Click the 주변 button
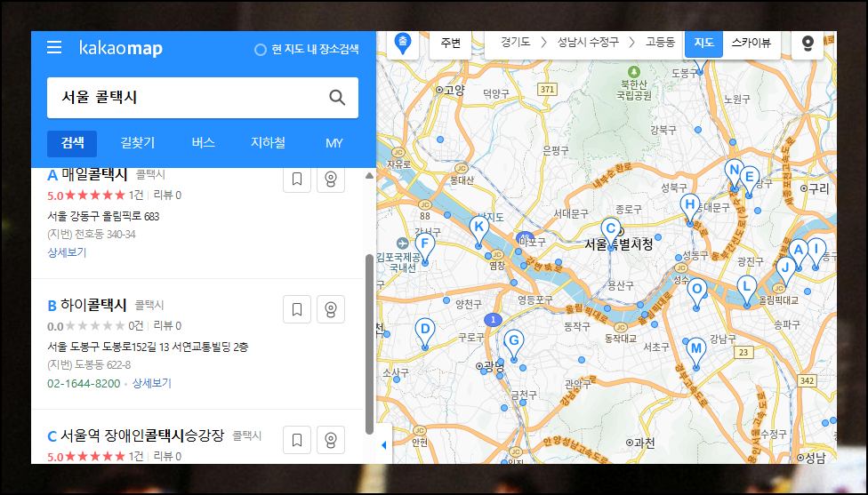 point(451,44)
